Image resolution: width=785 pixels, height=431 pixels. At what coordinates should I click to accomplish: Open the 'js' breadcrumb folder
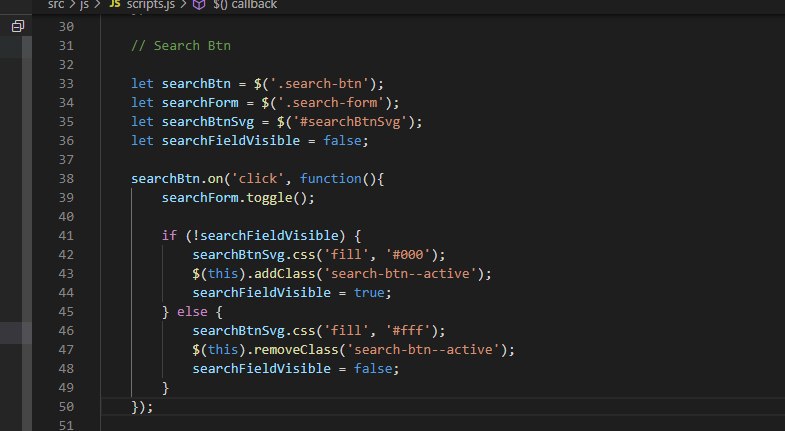tap(85, 5)
